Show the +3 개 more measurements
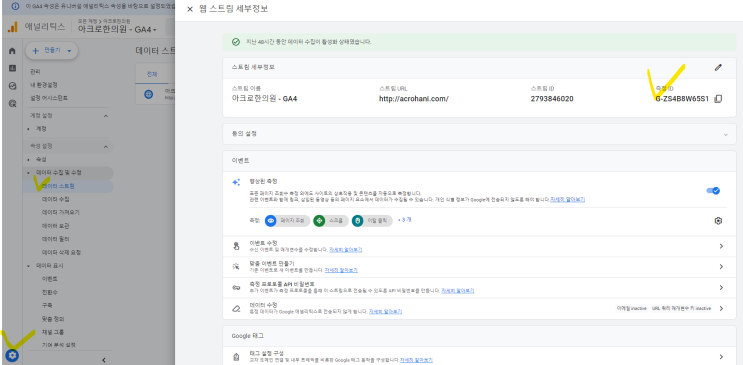The height and width of the screenshot is (365, 743). tap(404, 220)
